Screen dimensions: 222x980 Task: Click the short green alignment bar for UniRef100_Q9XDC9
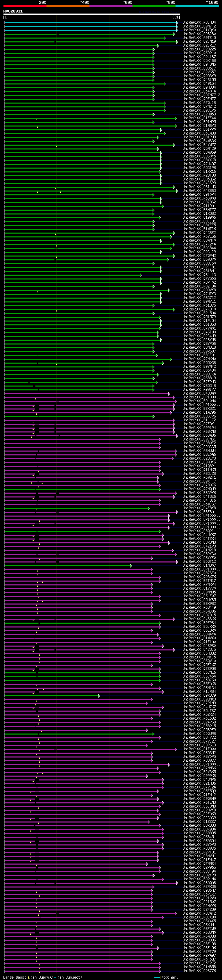click(52, 696)
